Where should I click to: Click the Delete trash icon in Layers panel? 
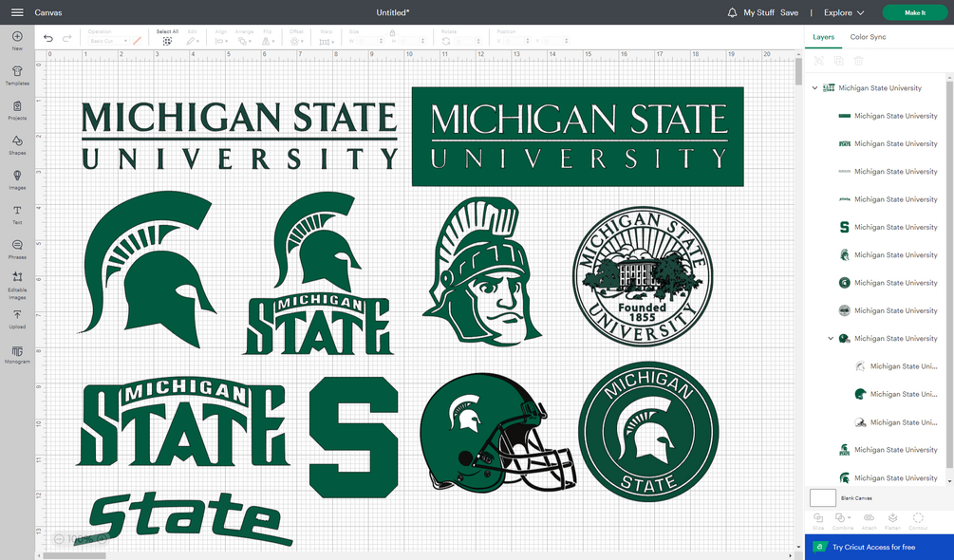point(858,61)
